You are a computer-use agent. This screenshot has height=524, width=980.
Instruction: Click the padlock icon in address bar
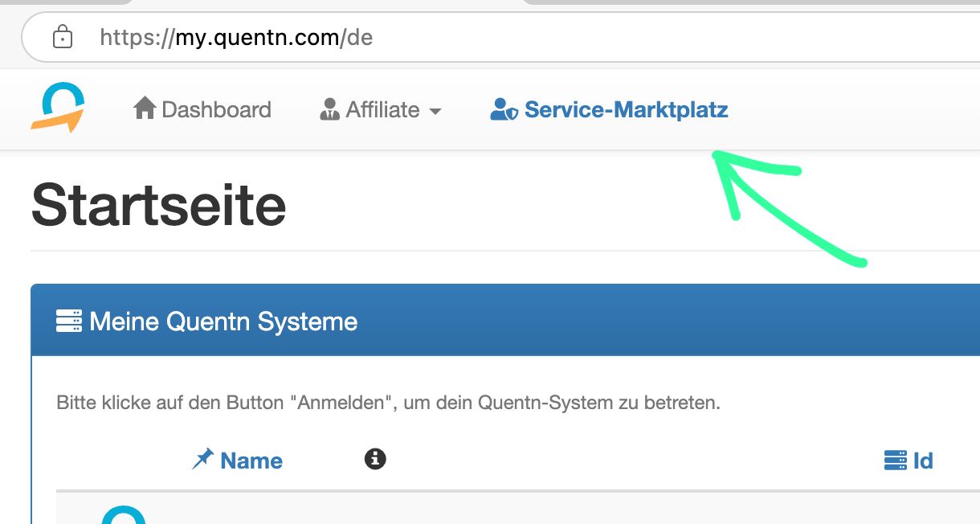pyautogui.click(x=62, y=37)
